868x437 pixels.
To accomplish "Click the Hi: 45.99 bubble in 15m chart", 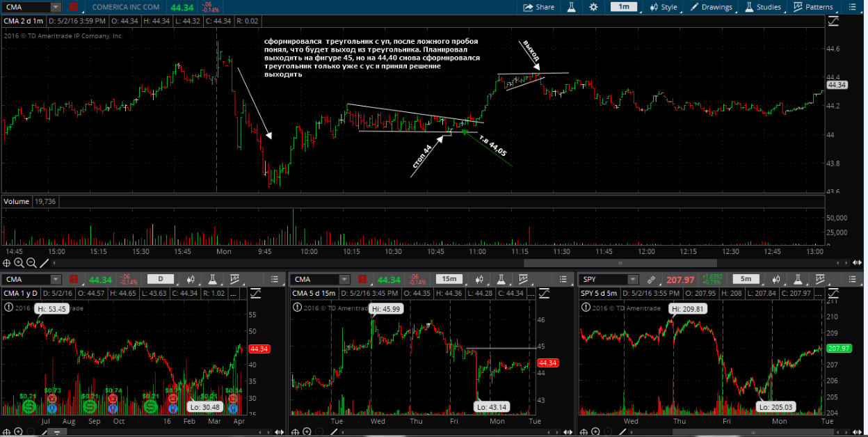I will pyautogui.click(x=387, y=309).
